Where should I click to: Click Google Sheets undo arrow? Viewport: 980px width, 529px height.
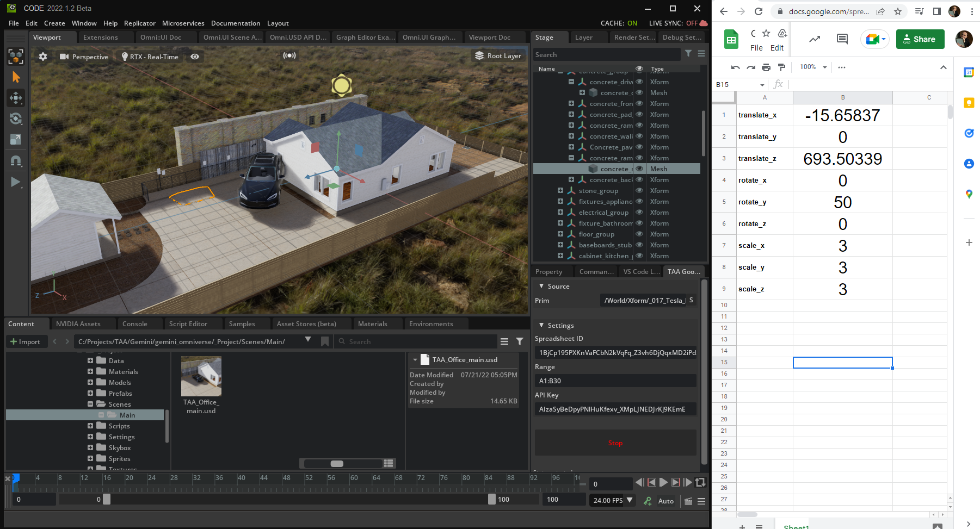(736, 67)
